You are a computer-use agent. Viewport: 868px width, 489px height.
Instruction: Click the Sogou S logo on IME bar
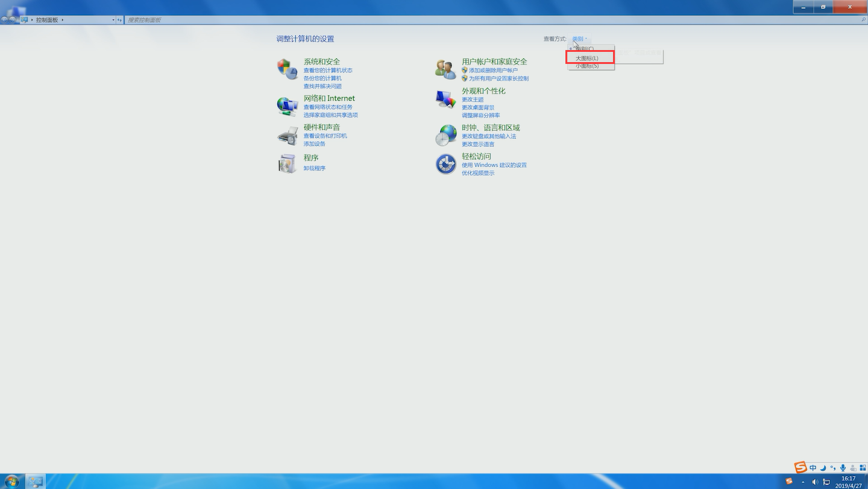(x=800, y=467)
